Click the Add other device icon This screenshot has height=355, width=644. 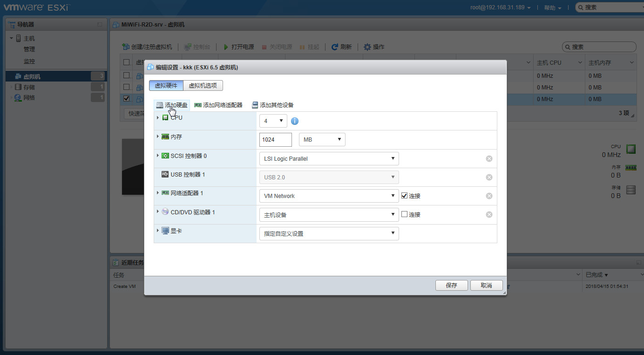click(255, 105)
